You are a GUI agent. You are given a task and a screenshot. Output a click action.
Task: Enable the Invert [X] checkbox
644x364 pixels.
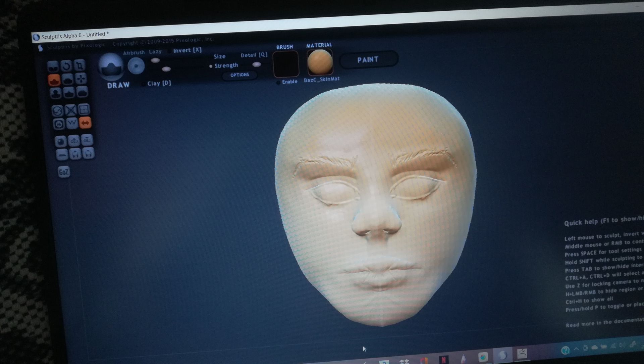click(x=169, y=51)
